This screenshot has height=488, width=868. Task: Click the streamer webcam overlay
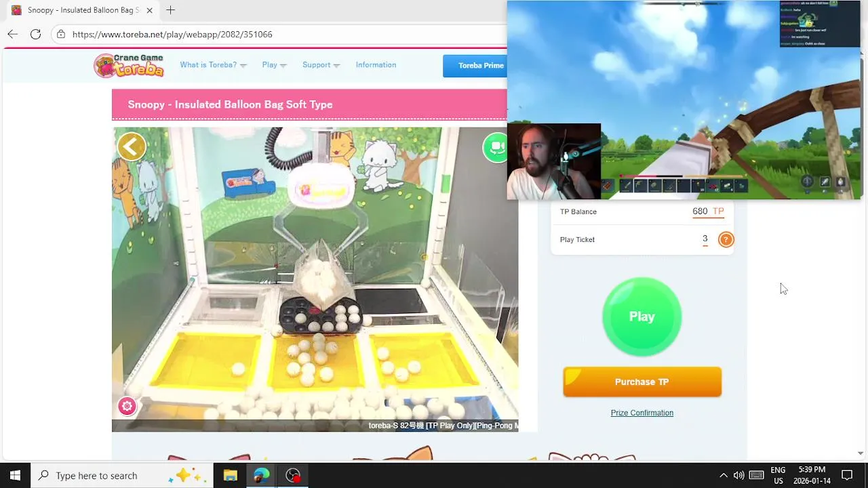[554, 161]
